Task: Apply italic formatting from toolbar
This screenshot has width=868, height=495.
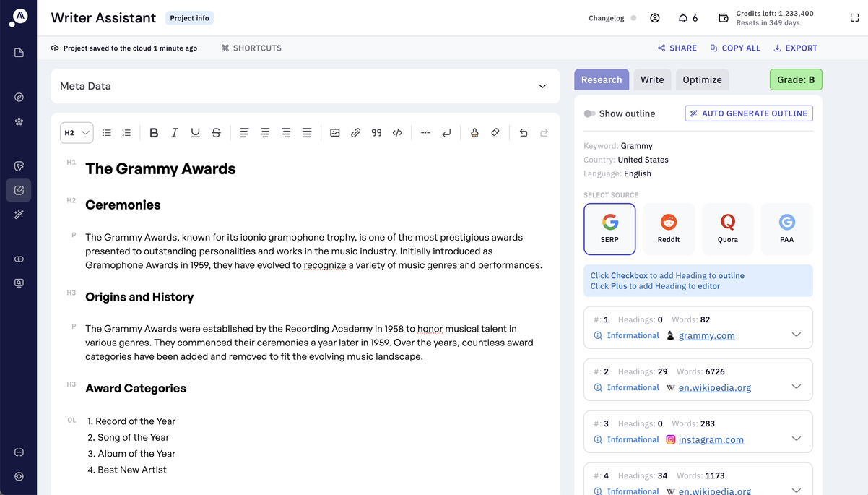Action: point(174,133)
